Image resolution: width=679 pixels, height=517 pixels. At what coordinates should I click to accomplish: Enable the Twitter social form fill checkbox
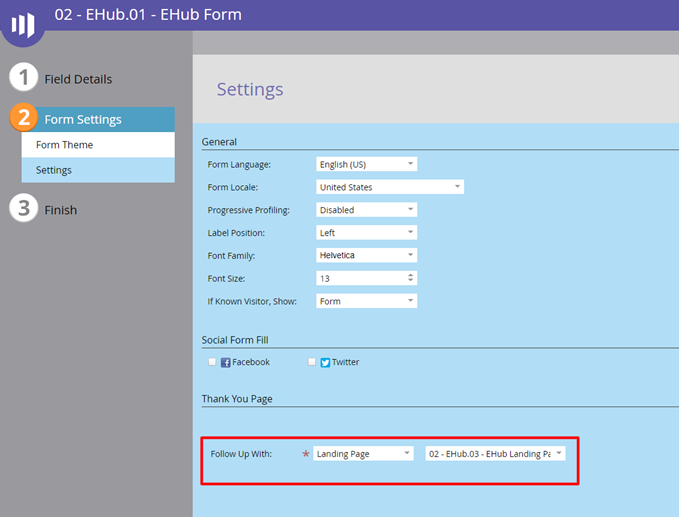312,362
